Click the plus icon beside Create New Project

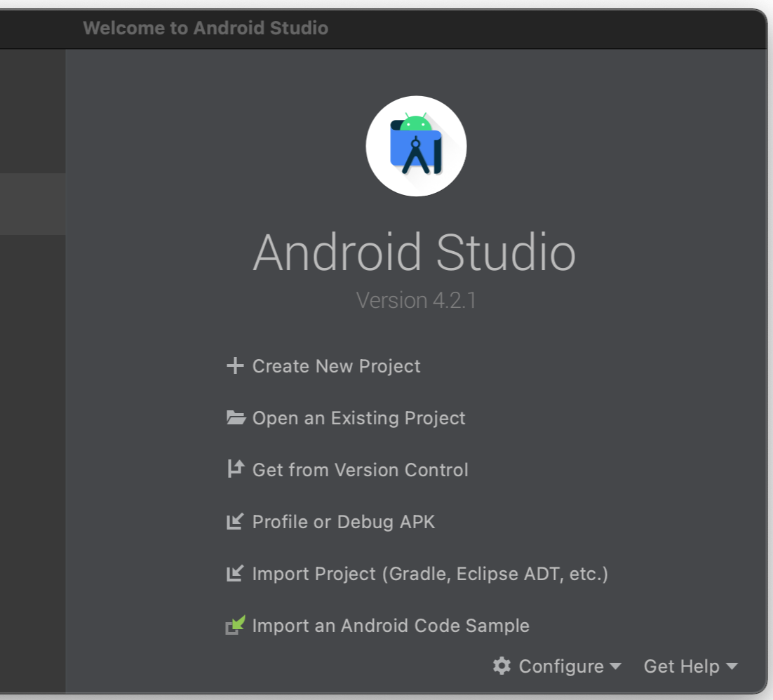[x=235, y=365]
